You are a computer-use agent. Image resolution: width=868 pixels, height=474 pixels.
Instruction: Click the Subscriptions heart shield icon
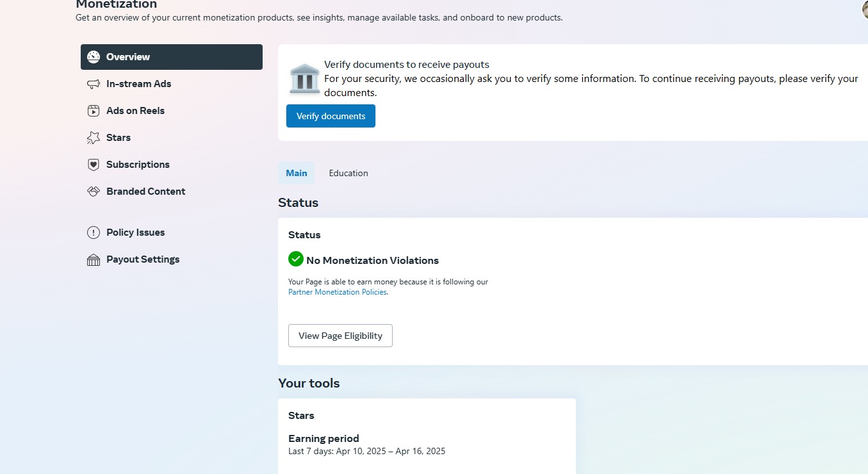(94, 165)
